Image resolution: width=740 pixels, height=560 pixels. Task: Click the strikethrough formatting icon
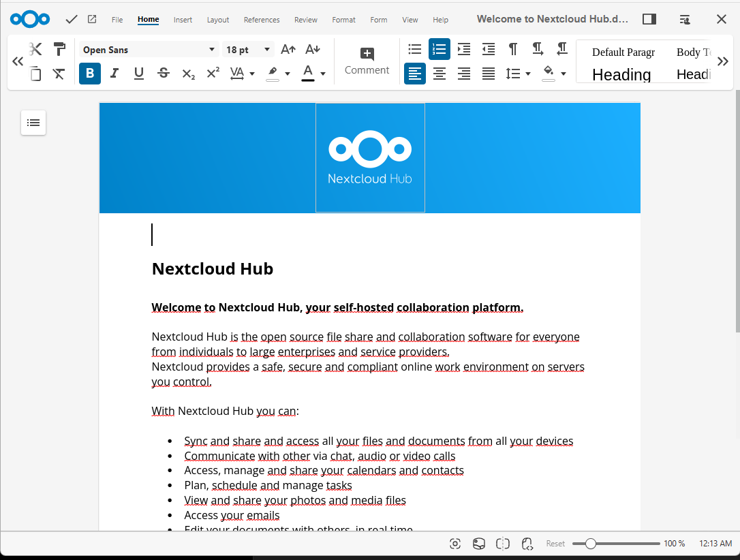tap(164, 74)
